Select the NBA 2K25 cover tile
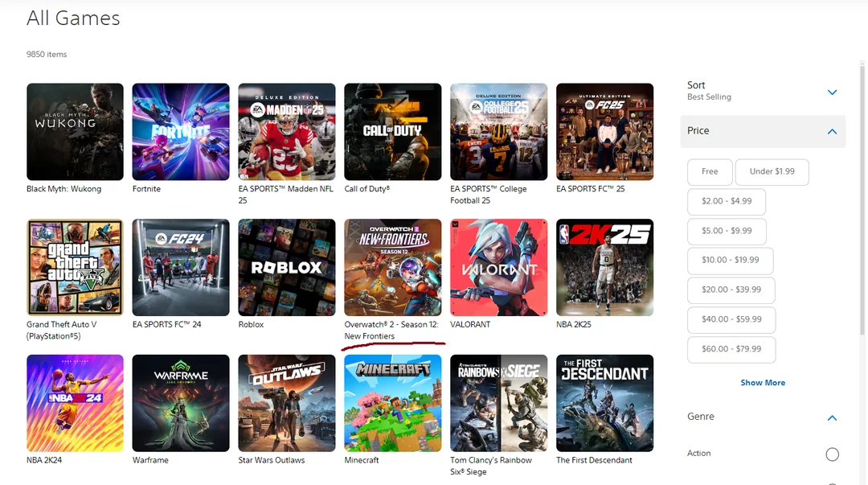The width and height of the screenshot is (868, 485). tap(604, 267)
